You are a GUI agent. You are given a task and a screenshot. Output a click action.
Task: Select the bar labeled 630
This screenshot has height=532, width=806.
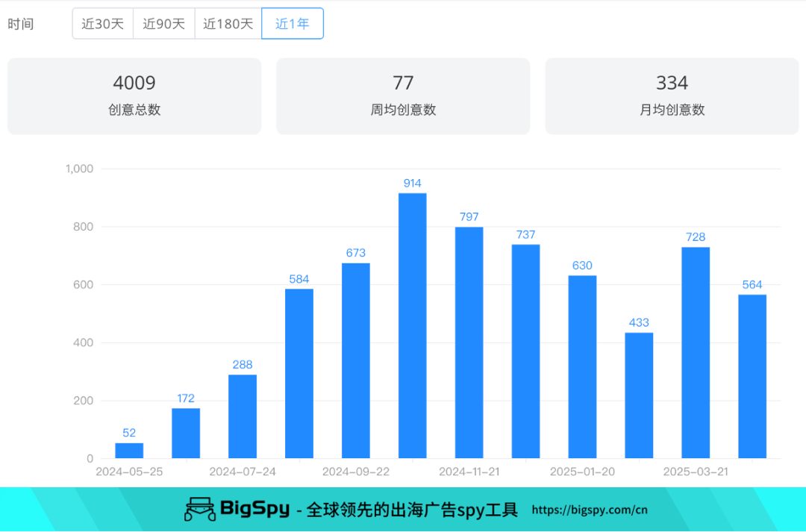[x=581, y=366]
